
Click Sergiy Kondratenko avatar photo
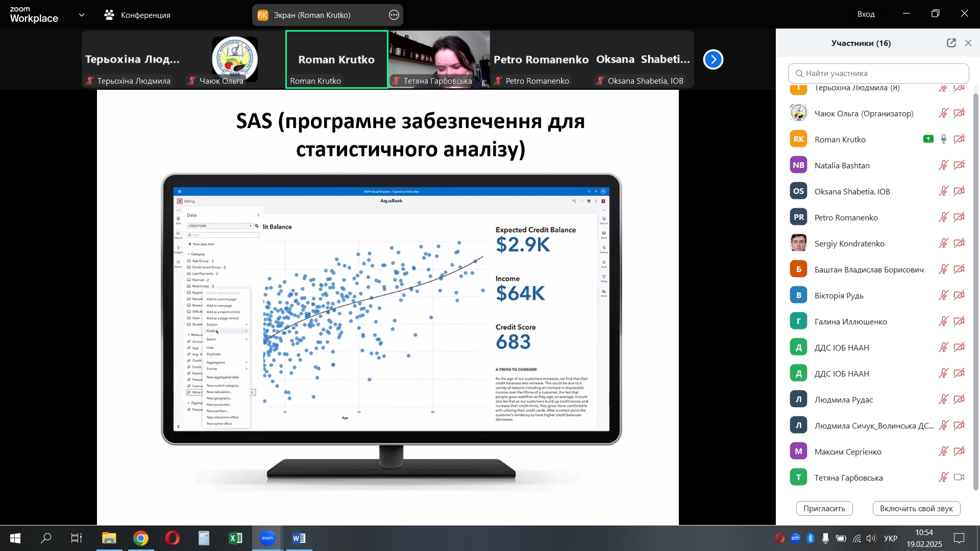[x=798, y=243]
